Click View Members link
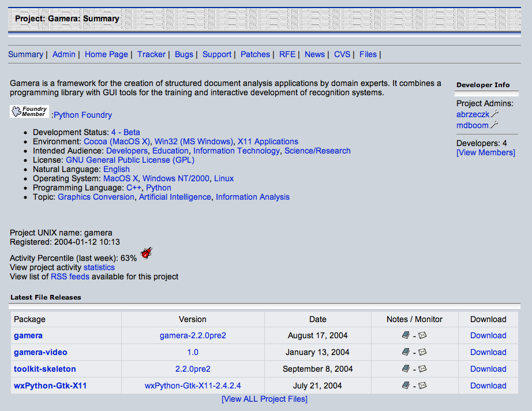This screenshot has height=411, width=532. [485, 153]
